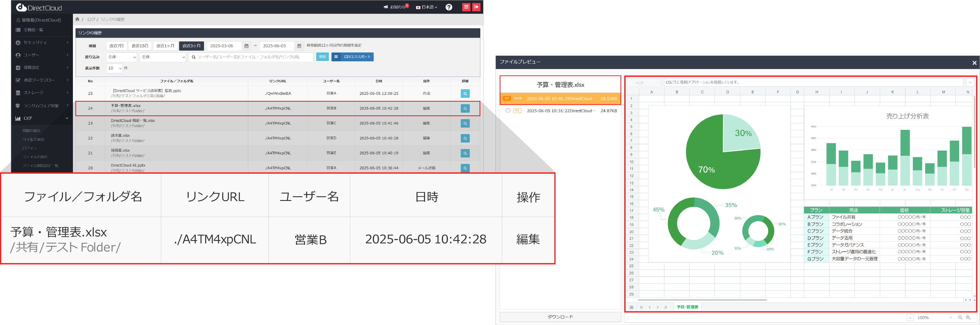Switch to the 予算・管理表 sheet tab
The width and height of the screenshot is (980, 325).
(x=687, y=307)
